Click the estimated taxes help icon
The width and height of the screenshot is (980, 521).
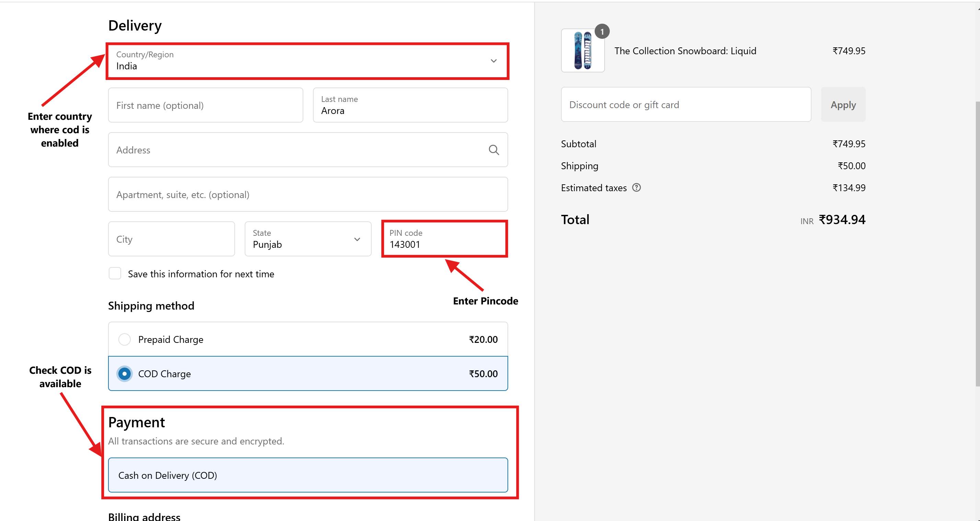point(636,188)
